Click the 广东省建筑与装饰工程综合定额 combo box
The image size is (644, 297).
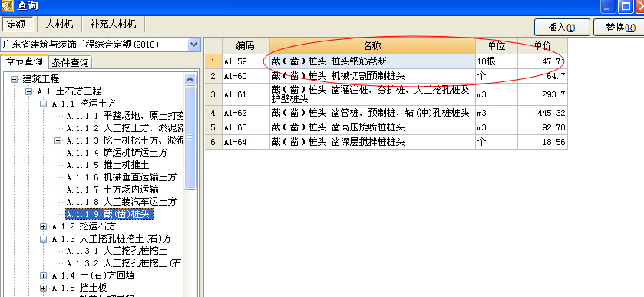click(x=101, y=45)
